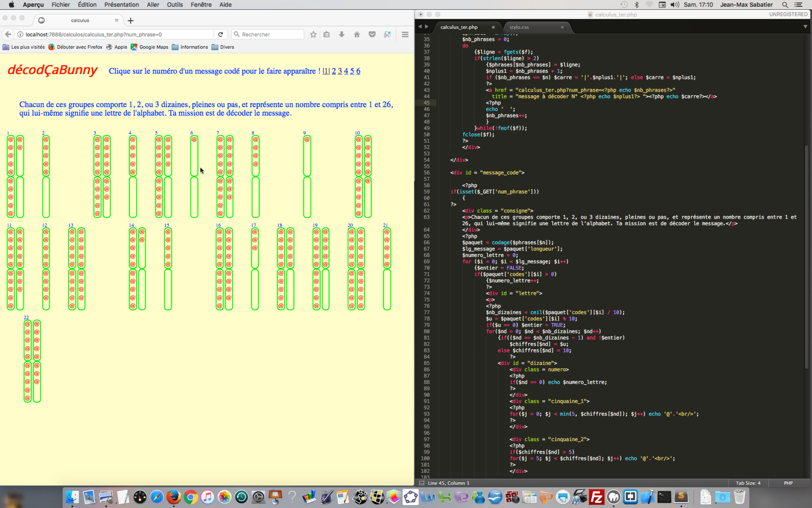Click the Sublime editor vertical scrollbar

coord(806,257)
